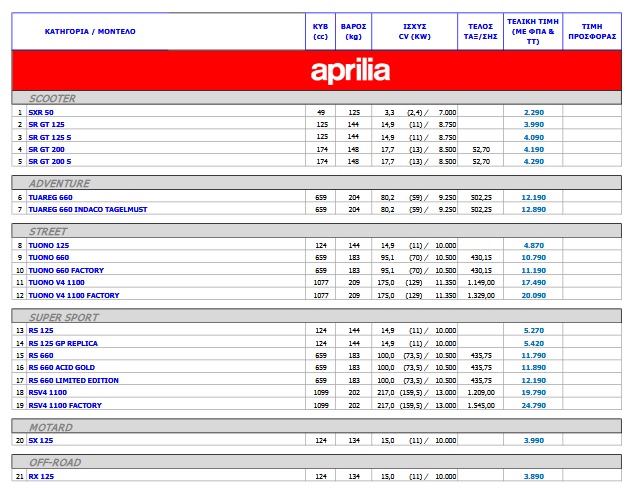Select the TUONO 660 FACTORY model name
Viewport: 636px width, 488px height.
point(66,271)
